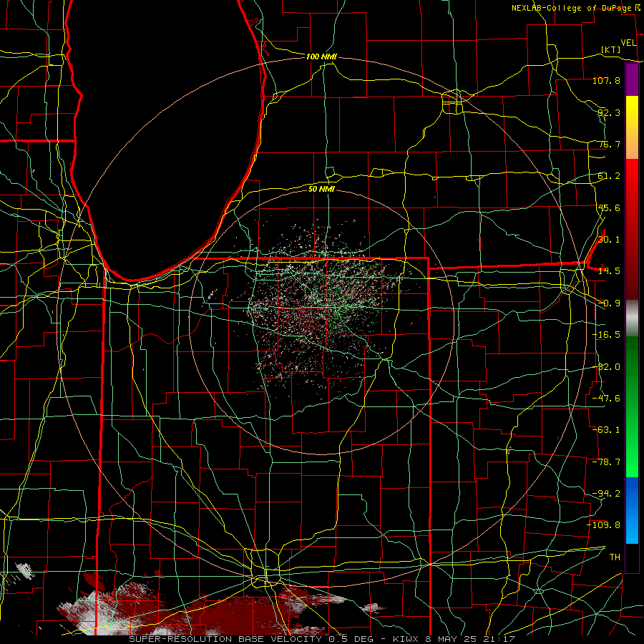Pick the -47.6 velocity label
This screenshot has width=644, height=644.
tap(606, 399)
